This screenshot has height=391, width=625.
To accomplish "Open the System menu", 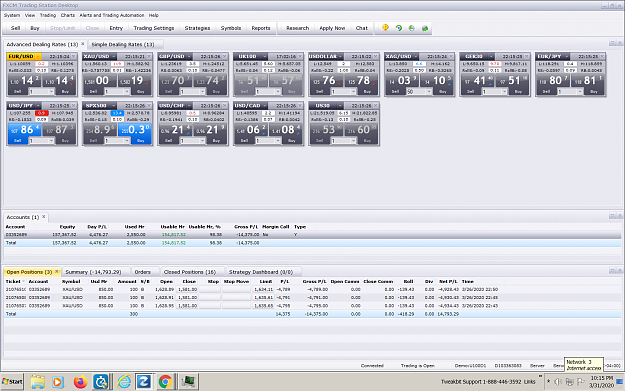I will (x=12, y=15).
